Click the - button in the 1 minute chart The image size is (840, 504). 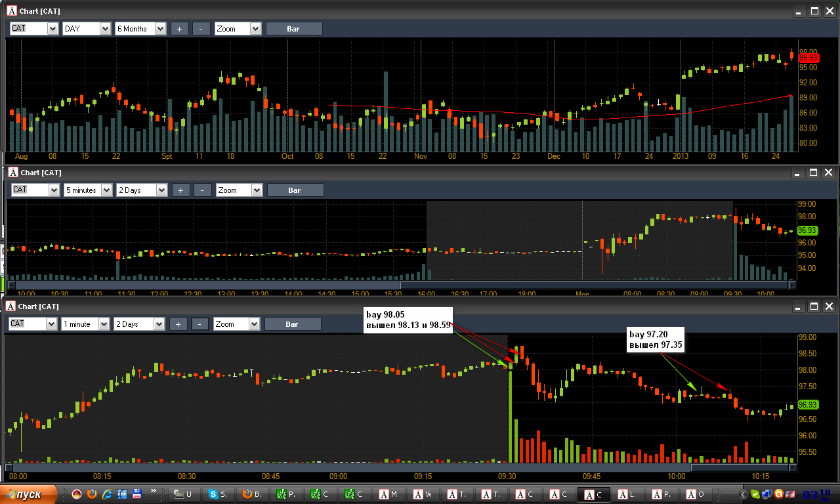[x=201, y=324]
